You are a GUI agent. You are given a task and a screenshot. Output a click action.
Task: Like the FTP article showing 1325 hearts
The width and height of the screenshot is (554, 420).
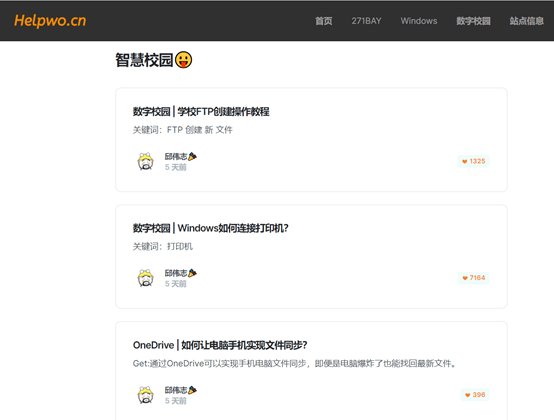point(473,161)
